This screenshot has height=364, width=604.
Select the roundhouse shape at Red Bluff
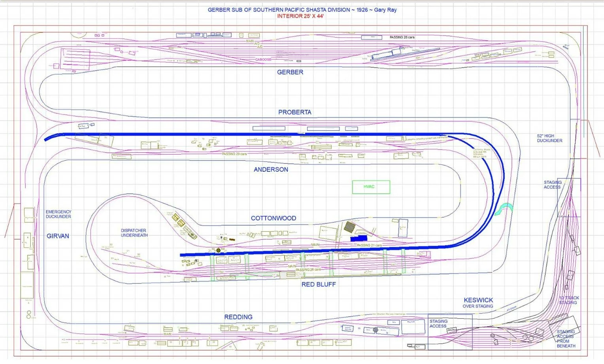[218, 250]
